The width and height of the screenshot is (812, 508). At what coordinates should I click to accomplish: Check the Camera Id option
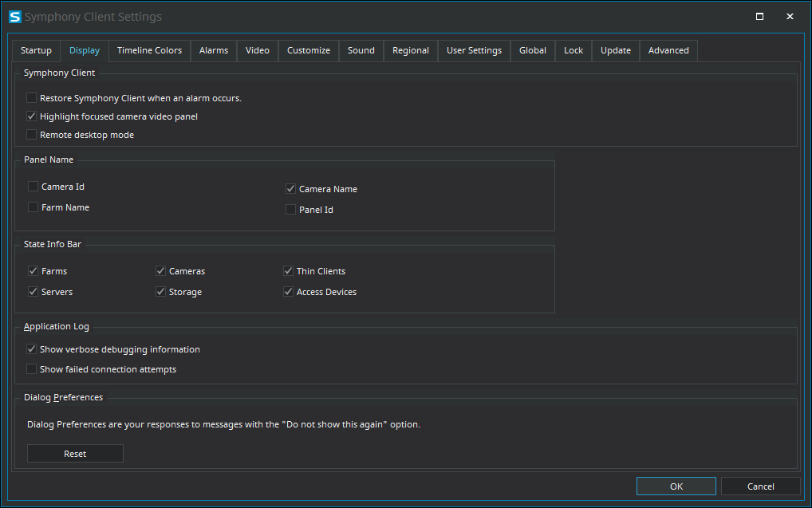[34, 187]
